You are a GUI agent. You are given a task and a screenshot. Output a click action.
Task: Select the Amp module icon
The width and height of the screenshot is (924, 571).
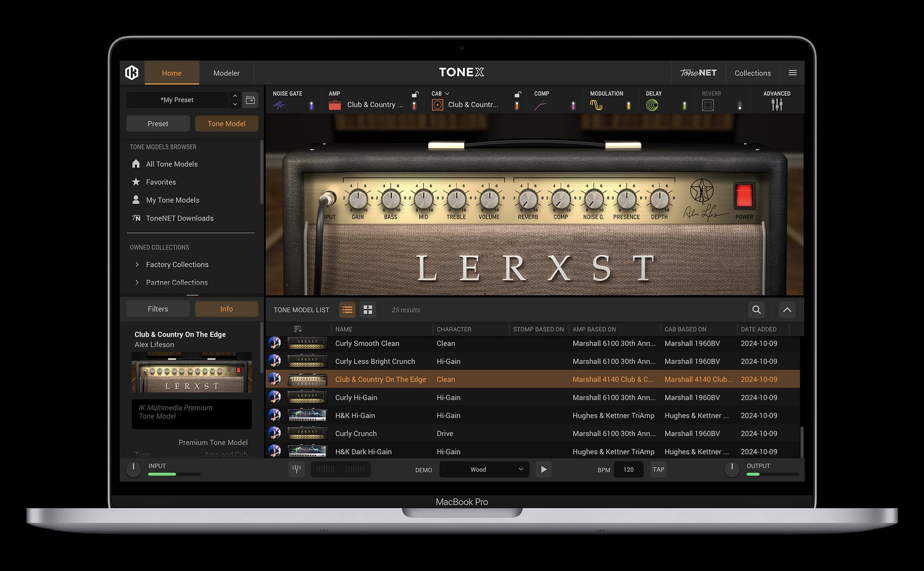pyautogui.click(x=336, y=104)
